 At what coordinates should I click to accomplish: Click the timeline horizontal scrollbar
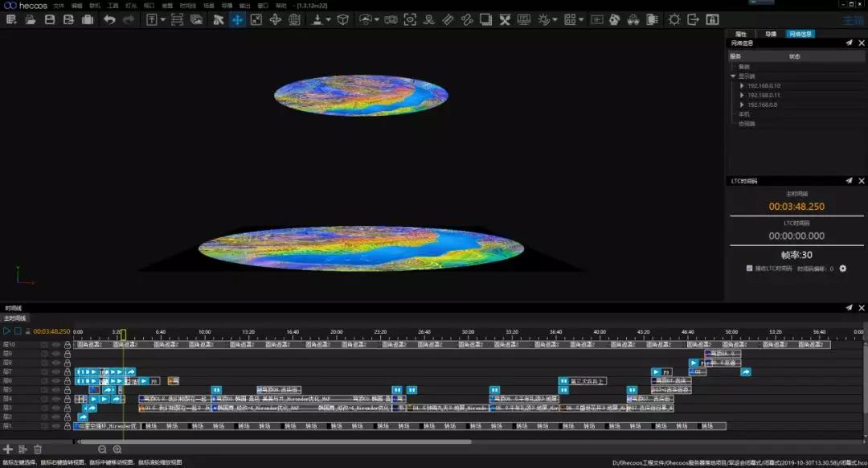tap(275, 442)
